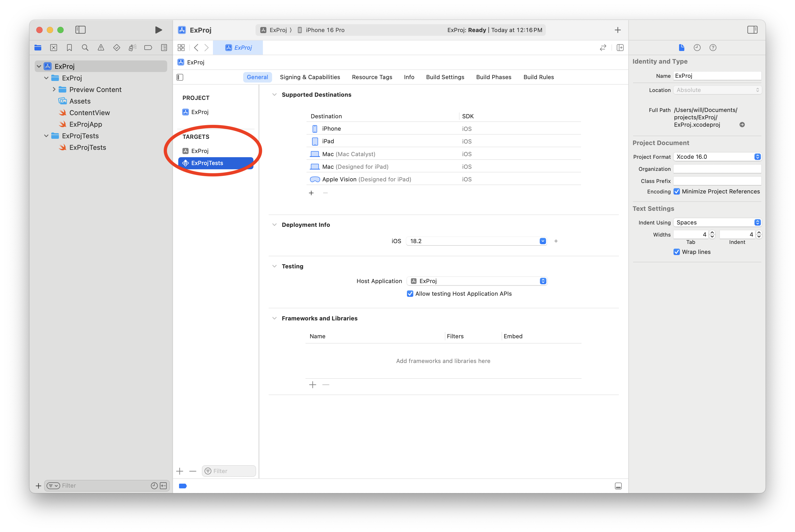The height and width of the screenshot is (532, 795).
Task: Click the targets Filter field
Action: (x=229, y=471)
